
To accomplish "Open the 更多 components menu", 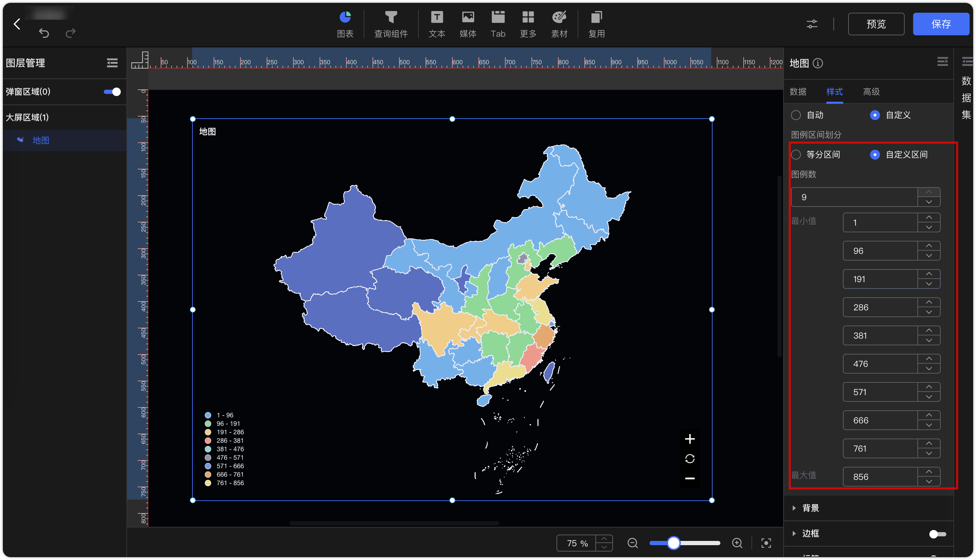I will (x=528, y=24).
